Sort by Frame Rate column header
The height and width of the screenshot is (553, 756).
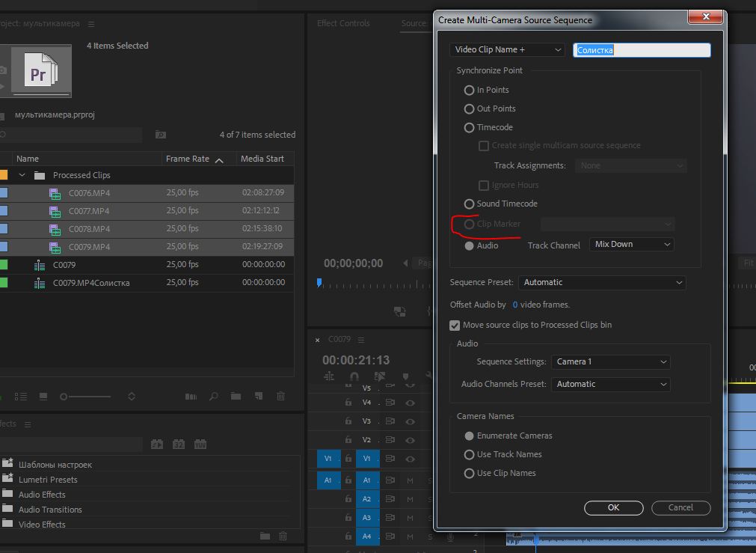click(188, 159)
